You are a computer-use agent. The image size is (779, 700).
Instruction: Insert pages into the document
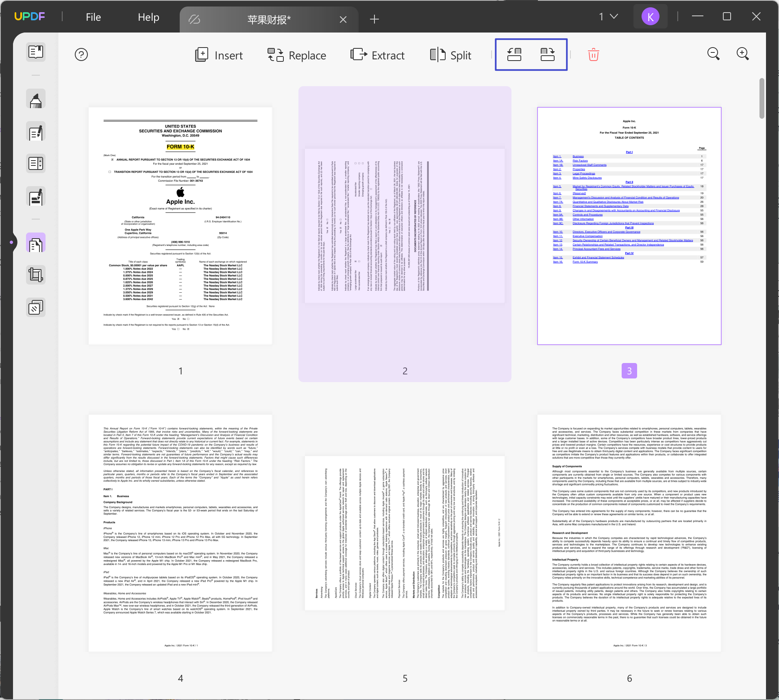tap(219, 55)
